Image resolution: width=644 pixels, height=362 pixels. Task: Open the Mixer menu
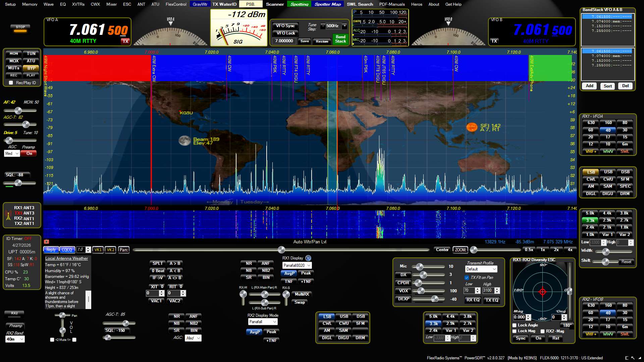(111, 4)
